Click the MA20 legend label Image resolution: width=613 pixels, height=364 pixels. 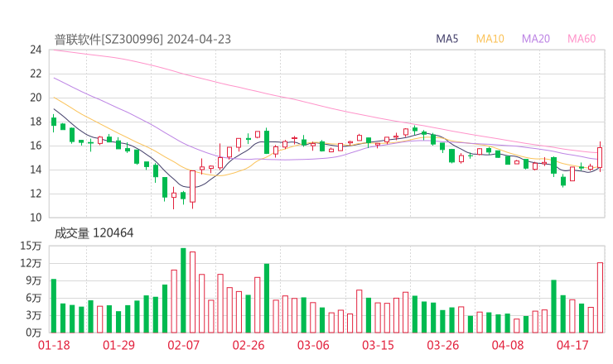pos(536,39)
